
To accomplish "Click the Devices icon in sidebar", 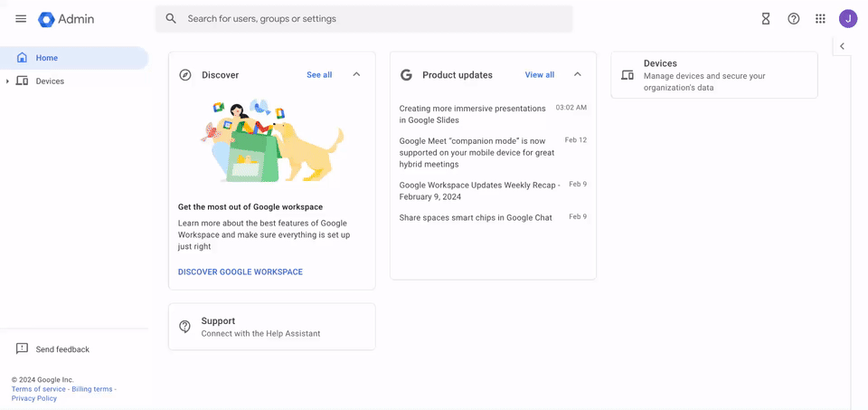I will tap(22, 81).
